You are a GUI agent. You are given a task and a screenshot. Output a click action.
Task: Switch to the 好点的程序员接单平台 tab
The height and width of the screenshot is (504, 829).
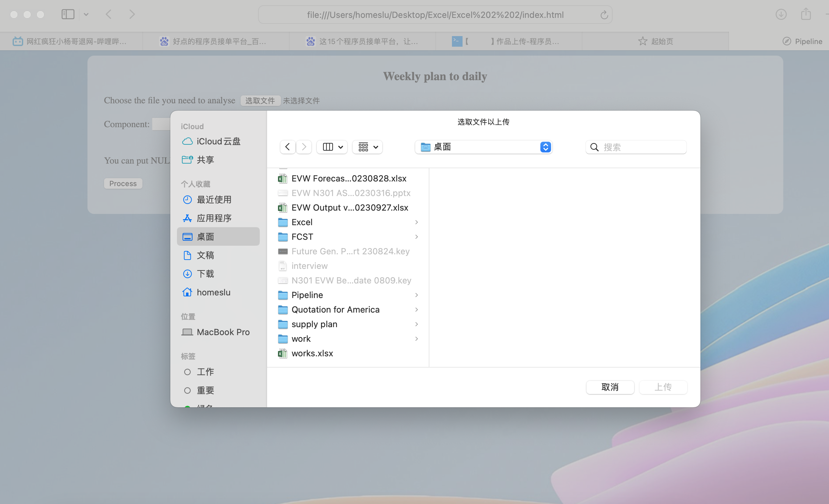coord(216,41)
